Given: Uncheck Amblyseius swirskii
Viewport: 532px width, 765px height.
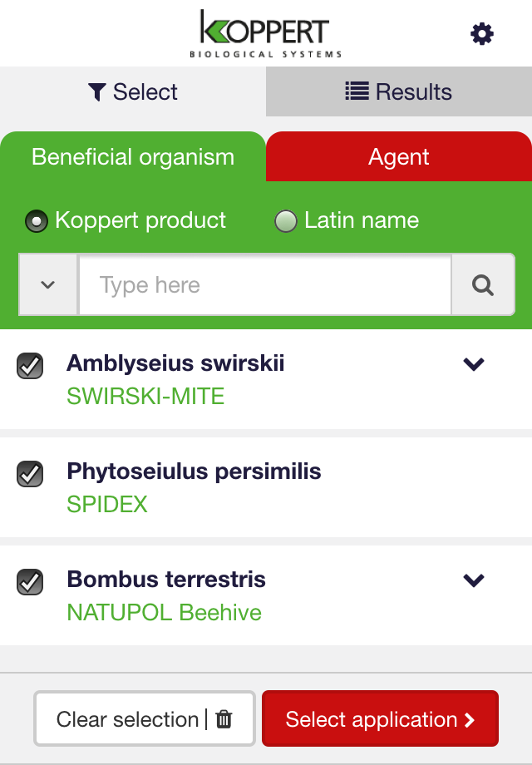Looking at the screenshot, I should pyautogui.click(x=30, y=363).
